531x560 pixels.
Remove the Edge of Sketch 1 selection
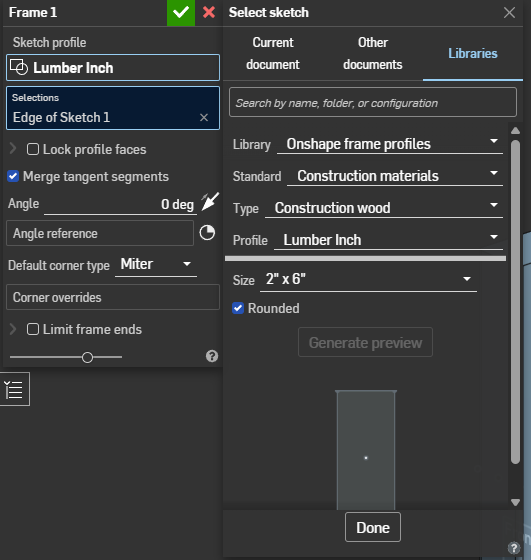tap(204, 118)
